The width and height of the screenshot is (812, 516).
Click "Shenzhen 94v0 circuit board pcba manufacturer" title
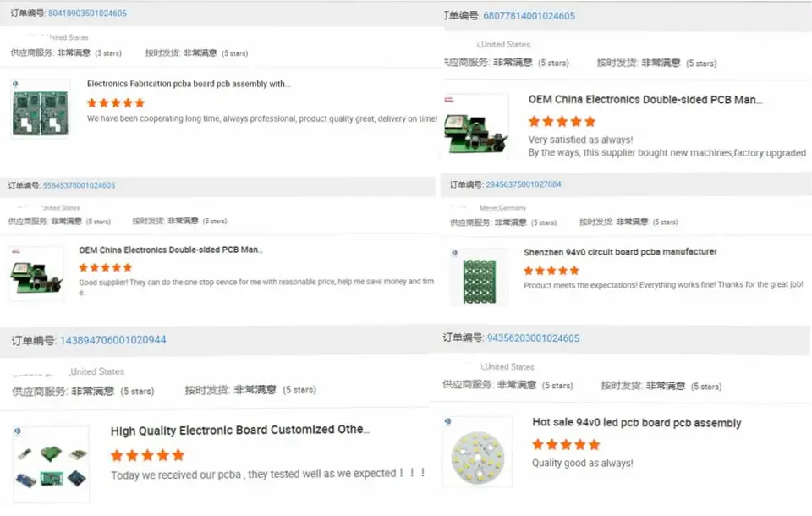[x=620, y=252]
